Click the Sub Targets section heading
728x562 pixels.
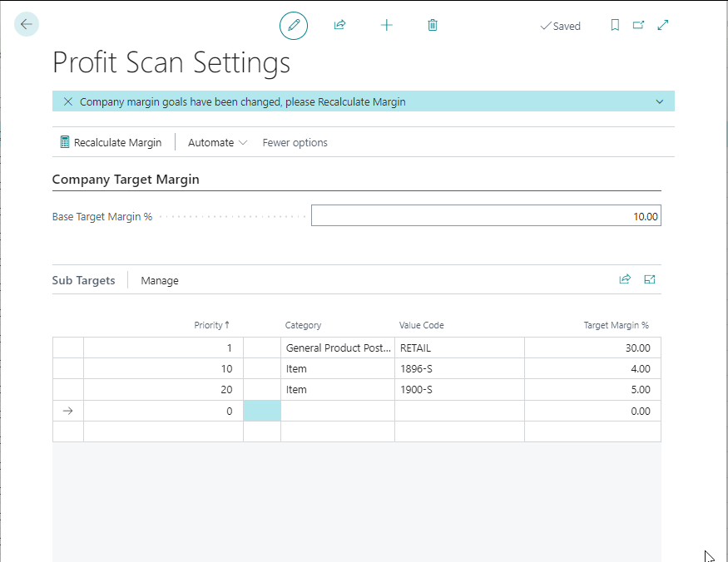tap(83, 281)
